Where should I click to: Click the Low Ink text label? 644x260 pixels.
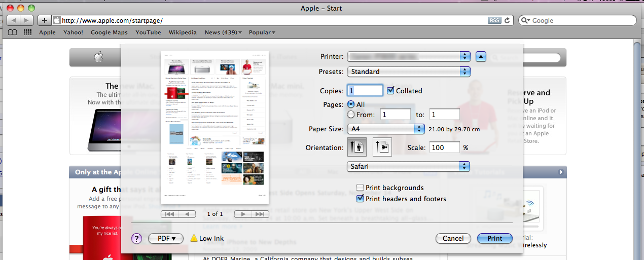click(211, 239)
